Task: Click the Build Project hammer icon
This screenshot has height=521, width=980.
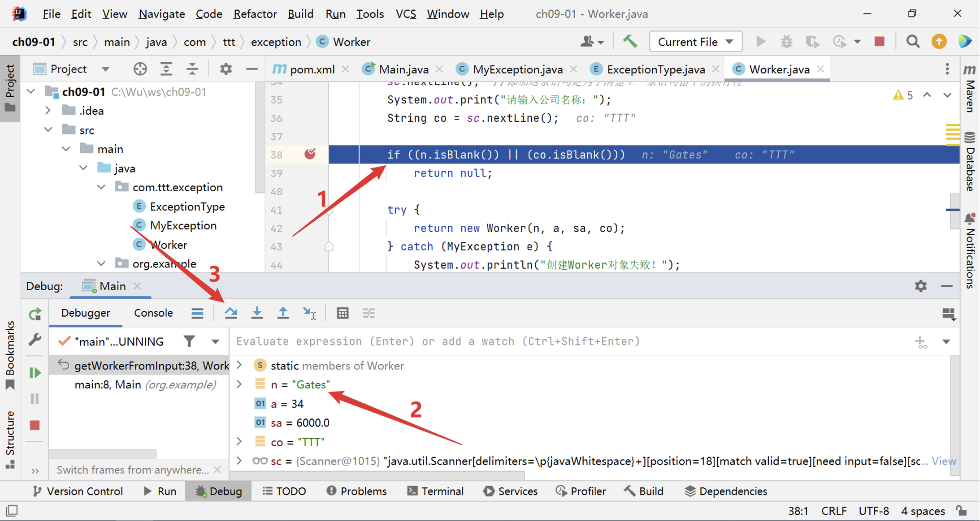Action: tap(630, 42)
